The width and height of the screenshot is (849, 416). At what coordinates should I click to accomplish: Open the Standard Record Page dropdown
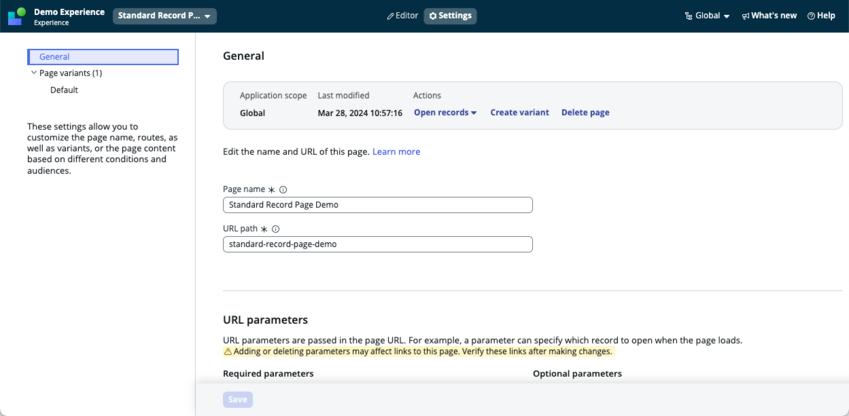[165, 16]
